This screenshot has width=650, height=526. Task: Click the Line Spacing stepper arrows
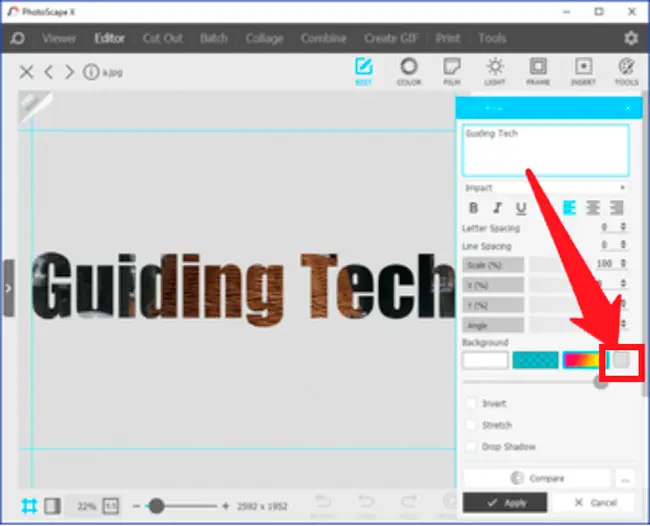pos(623,245)
